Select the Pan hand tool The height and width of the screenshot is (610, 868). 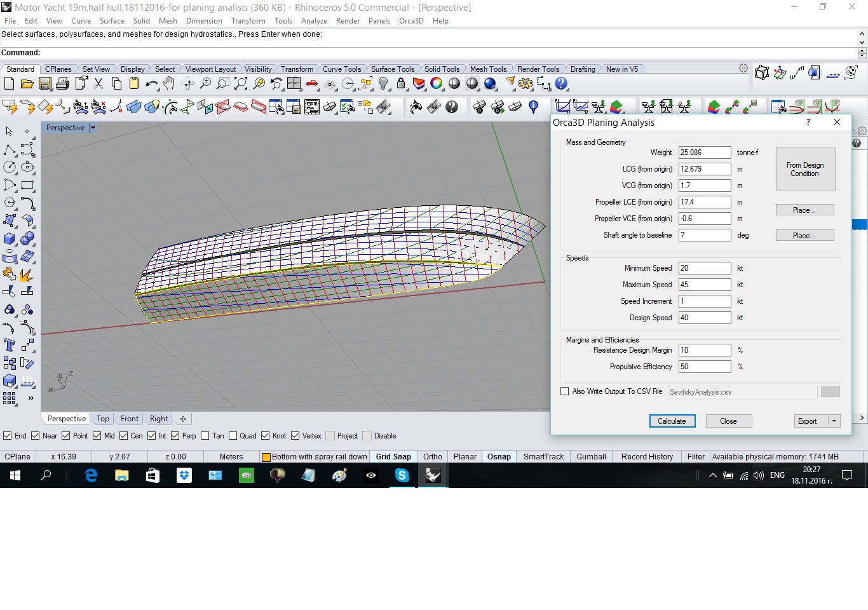[169, 83]
